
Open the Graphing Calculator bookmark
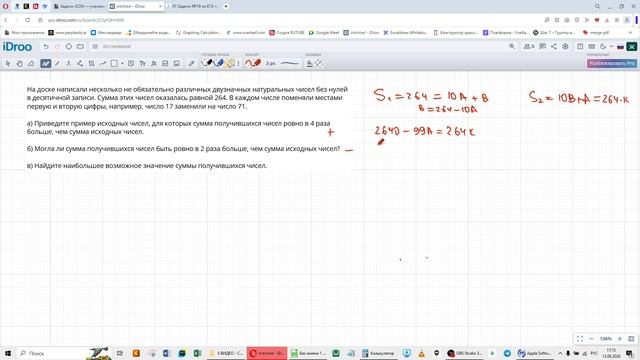coord(198,33)
